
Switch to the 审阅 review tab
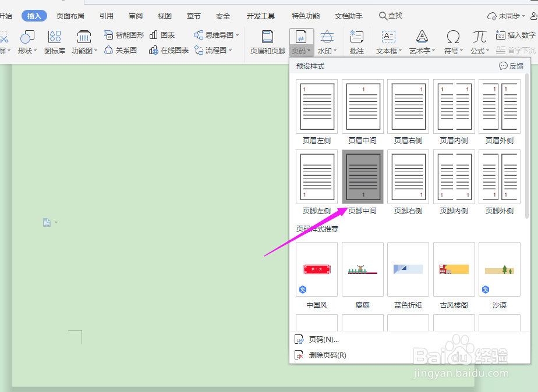(135, 16)
